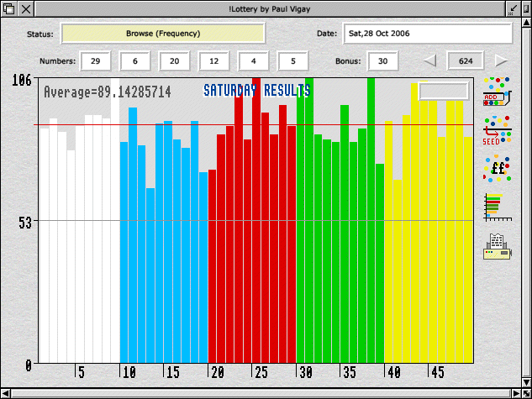Click the SEED balls icon

tap(497, 131)
